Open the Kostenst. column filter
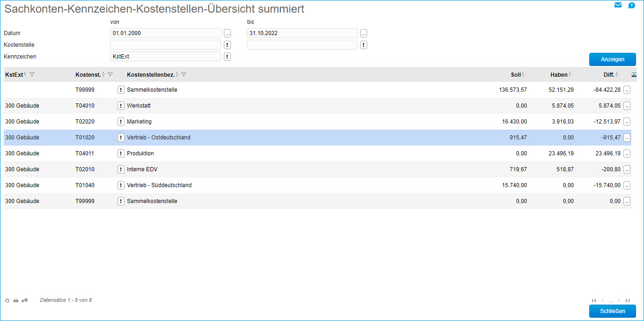Image resolution: width=644 pixels, height=321 pixels. (110, 74)
